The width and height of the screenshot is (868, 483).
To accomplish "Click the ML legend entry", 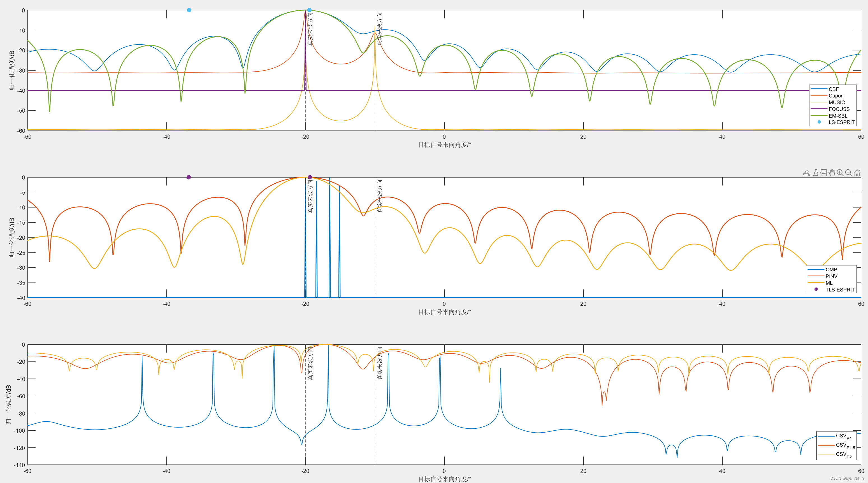I will [829, 283].
